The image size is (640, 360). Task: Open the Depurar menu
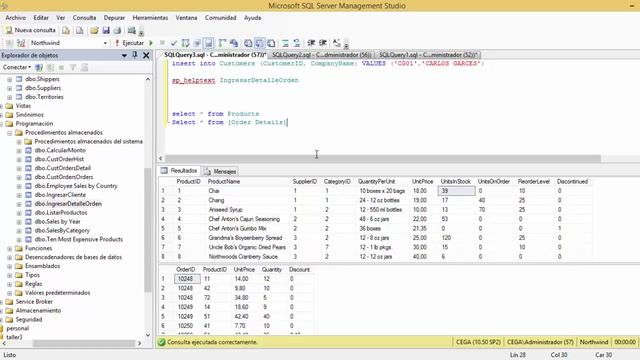click(x=114, y=18)
